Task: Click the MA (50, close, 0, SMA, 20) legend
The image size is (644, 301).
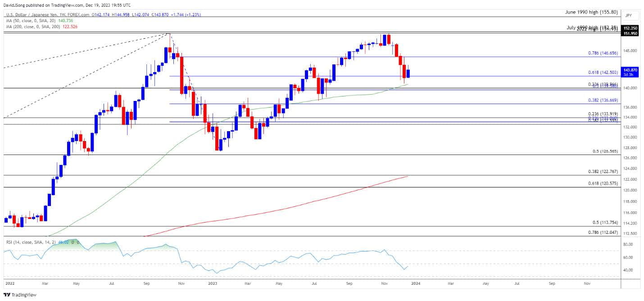Action: [32, 20]
